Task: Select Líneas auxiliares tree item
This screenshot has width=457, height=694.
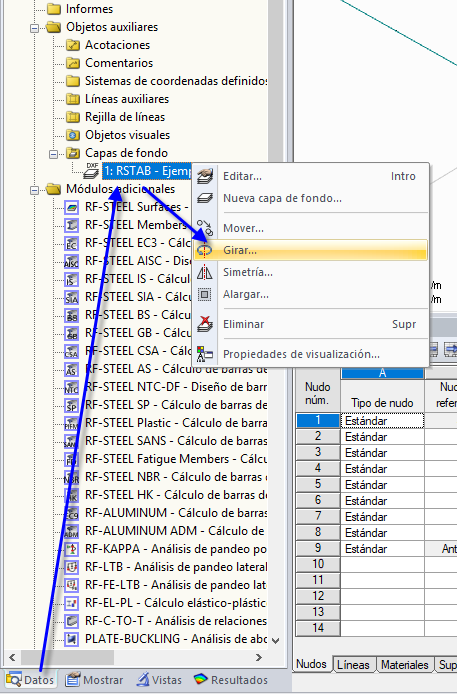Action: (127, 99)
